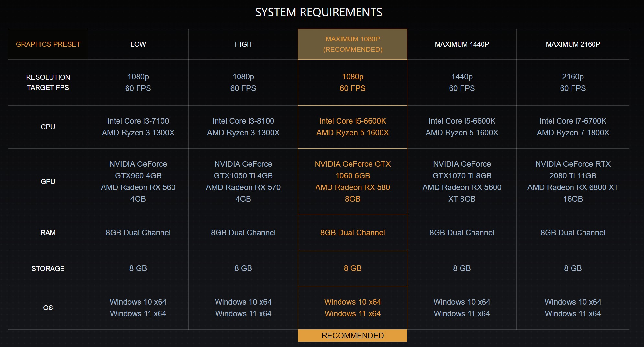644x347 pixels.
Task: Click the MAXIMUM 1440P column header
Action: pos(462,44)
